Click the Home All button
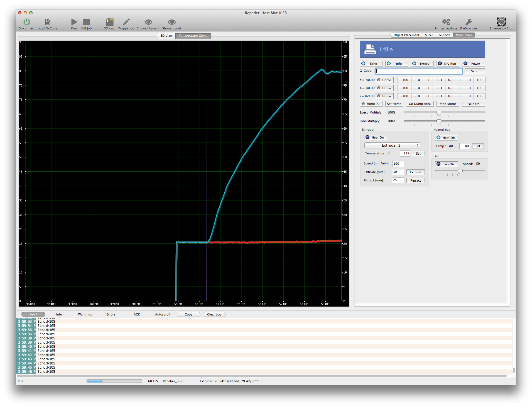The image size is (532, 407). point(371,104)
